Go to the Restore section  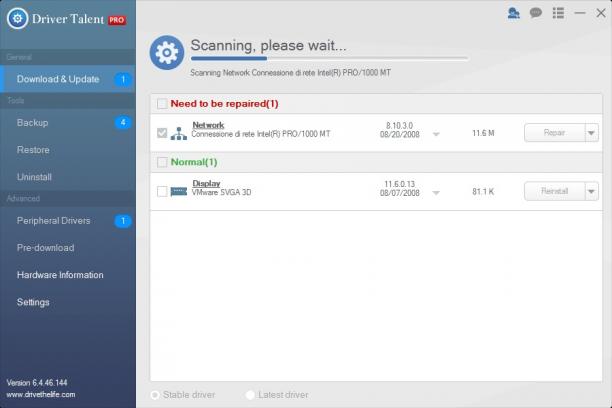(x=68, y=150)
